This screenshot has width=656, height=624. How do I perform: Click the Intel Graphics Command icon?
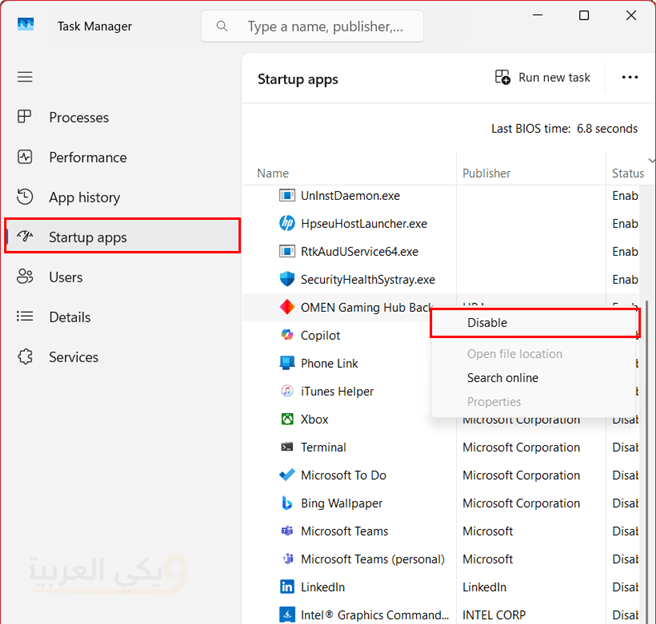coord(287,615)
